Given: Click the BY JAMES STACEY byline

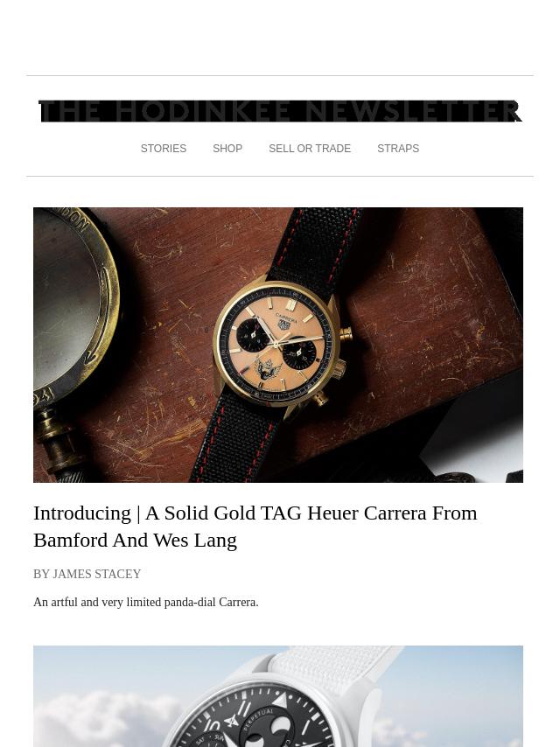Looking at the screenshot, I should 87,574.
